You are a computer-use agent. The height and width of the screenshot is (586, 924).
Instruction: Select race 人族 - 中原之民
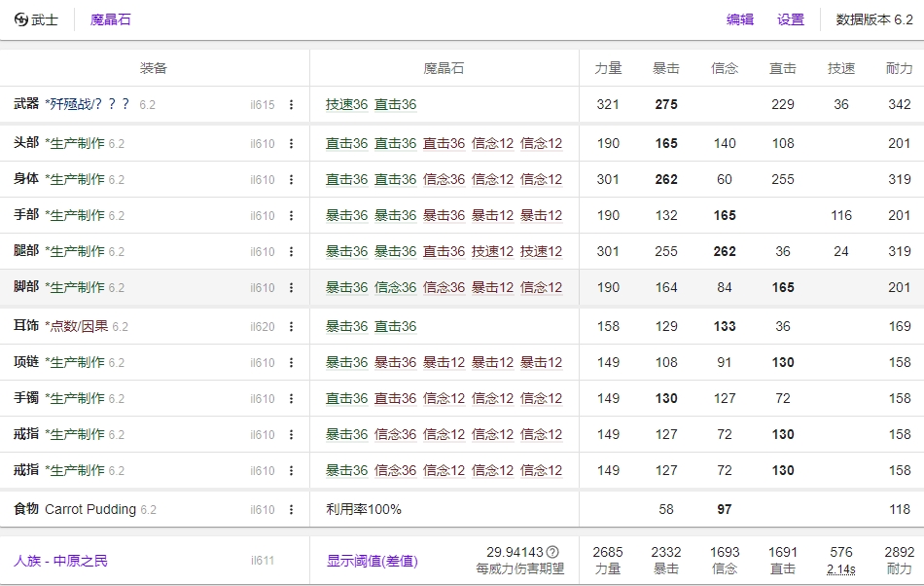tap(60, 561)
